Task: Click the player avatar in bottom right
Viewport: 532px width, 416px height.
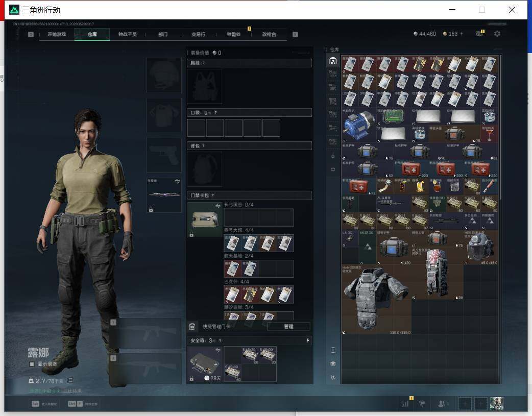Action: click(x=497, y=404)
